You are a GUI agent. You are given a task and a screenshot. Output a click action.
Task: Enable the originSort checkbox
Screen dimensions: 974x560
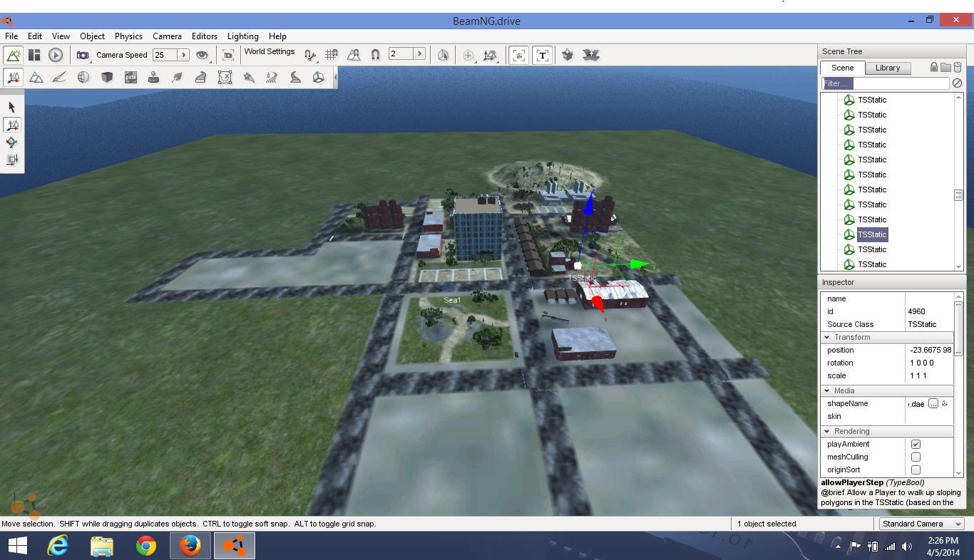pyautogui.click(x=916, y=470)
